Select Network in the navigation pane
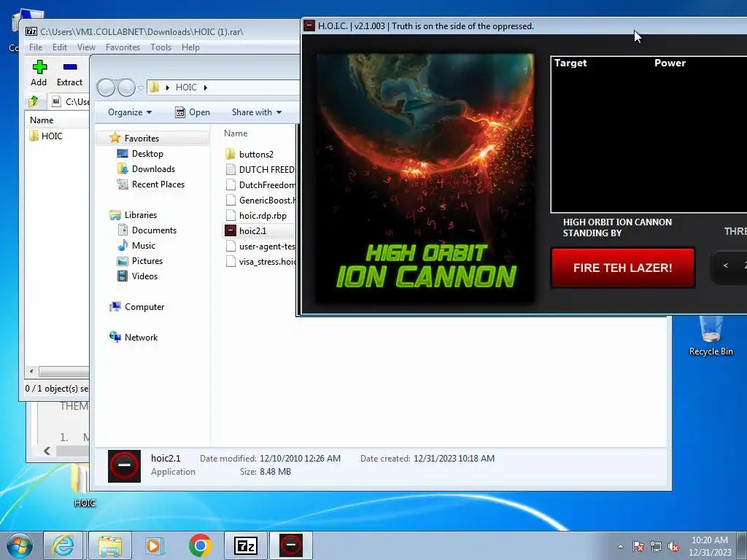This screenshot has height=560, width=747. point(141,337)
